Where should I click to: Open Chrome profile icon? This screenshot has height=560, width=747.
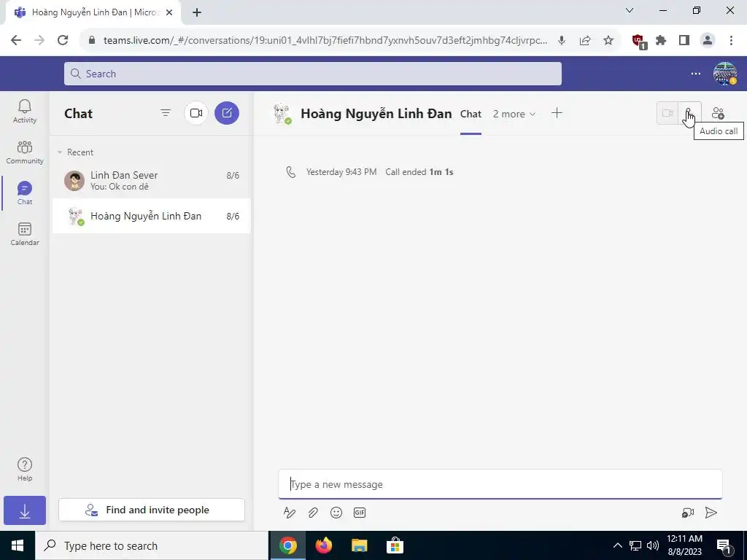[708, 41]
